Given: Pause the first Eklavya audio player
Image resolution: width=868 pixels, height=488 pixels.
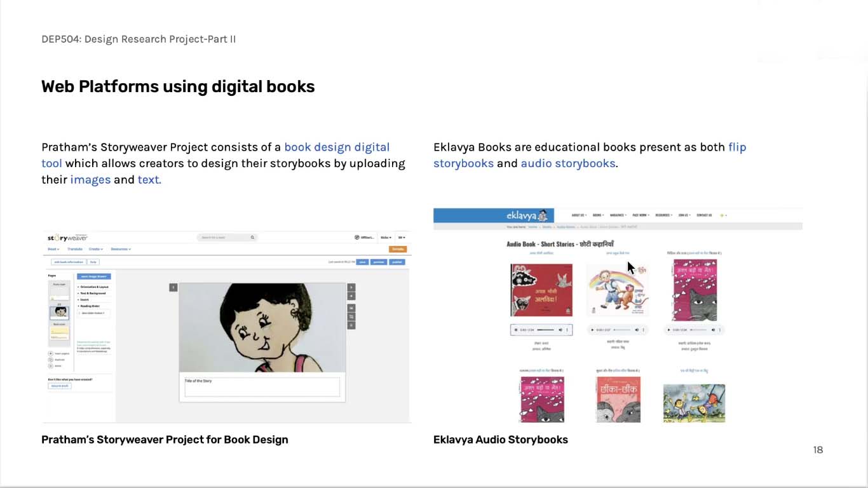Looking at the screenshot, I should pos(515,330).
